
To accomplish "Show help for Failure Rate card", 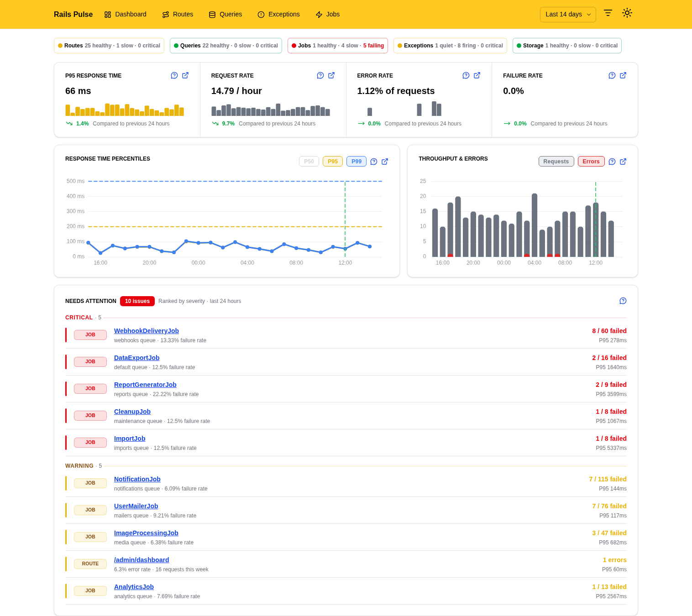I will [x=612, y=75].
